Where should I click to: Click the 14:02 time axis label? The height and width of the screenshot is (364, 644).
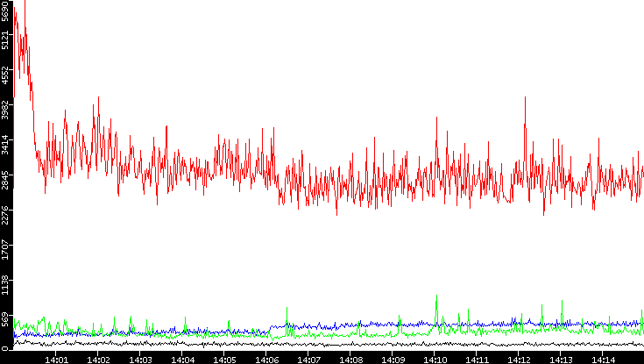98,360
